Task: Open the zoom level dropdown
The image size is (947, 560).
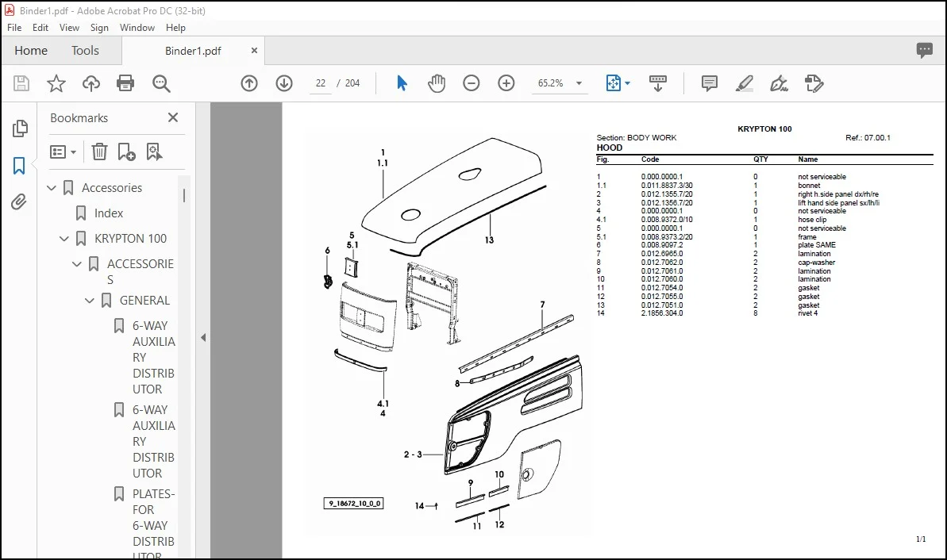Action: 579,83
